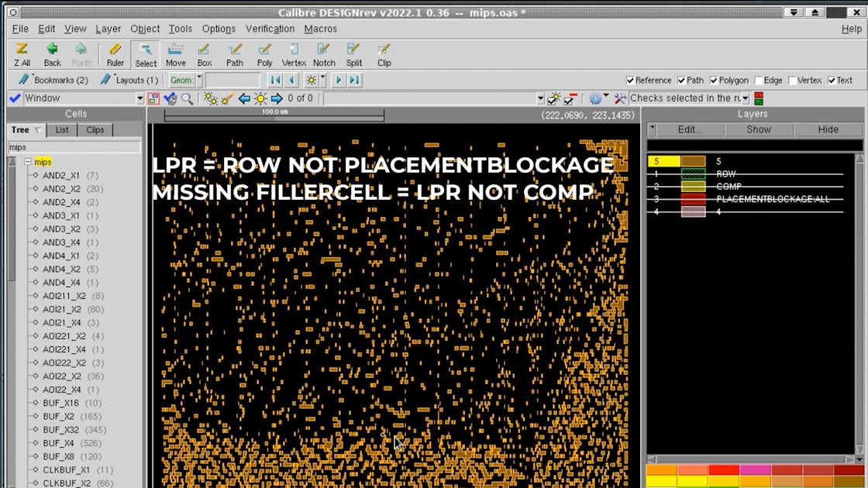This screenshot has height=488, width=868.
Task: Click Hide in the Layers panel
Action: tap(828, 129)
